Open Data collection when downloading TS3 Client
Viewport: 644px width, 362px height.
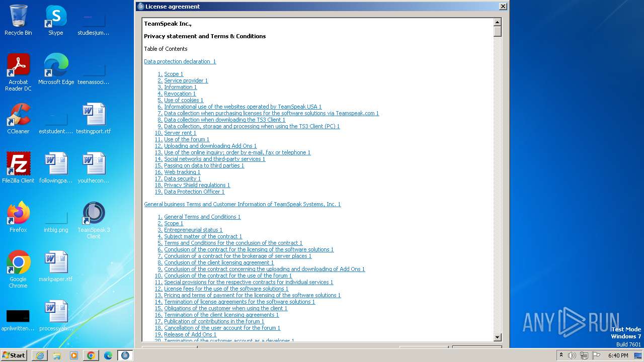(x=224, y=120)
